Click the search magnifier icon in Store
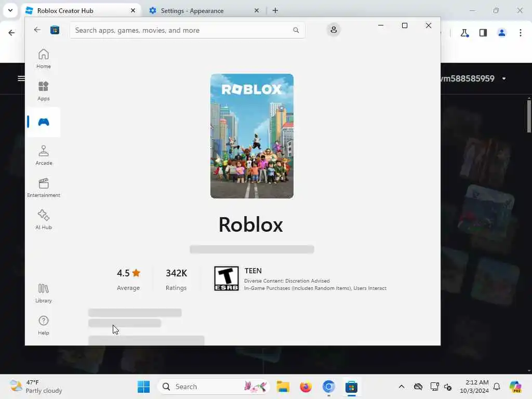 click(296, 30)
